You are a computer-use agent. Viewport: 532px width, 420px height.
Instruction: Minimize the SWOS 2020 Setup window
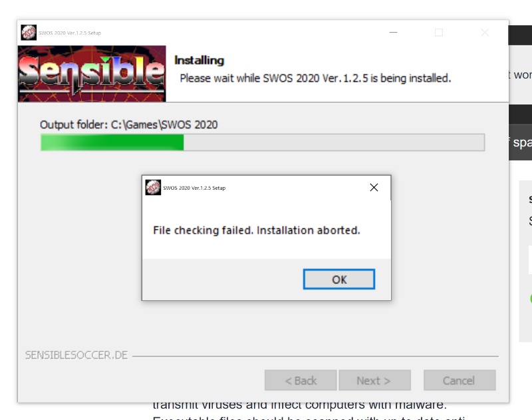pos(393,32)
